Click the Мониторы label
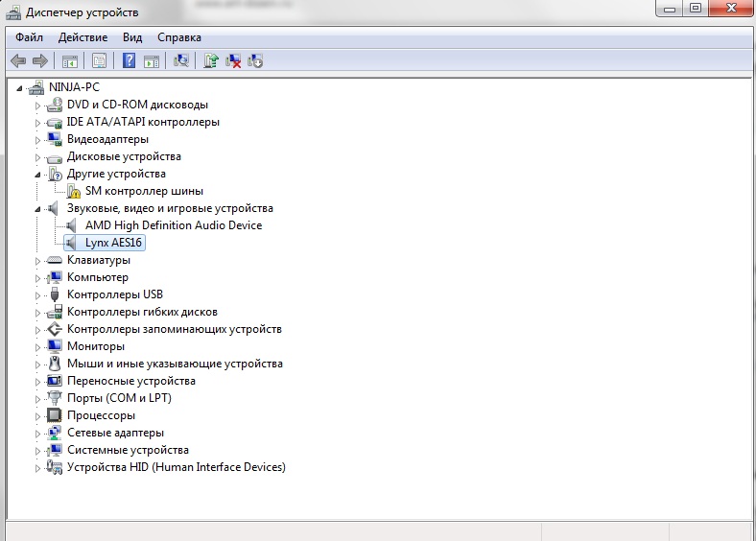756x541 pixels. click(x=96, y=346)
